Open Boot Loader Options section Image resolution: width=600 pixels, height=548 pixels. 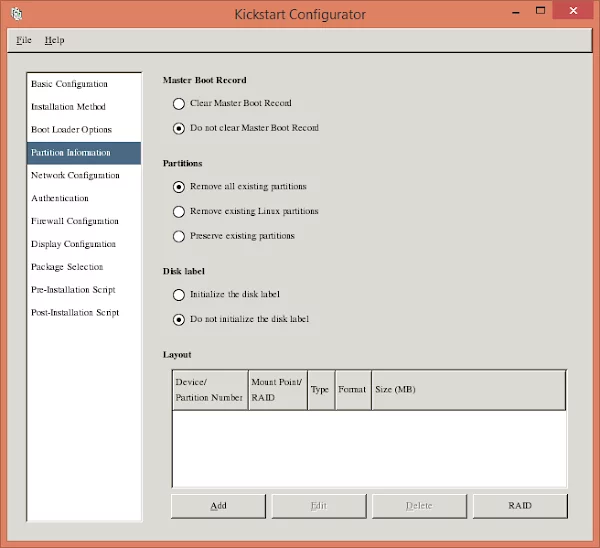click(84, 130)
